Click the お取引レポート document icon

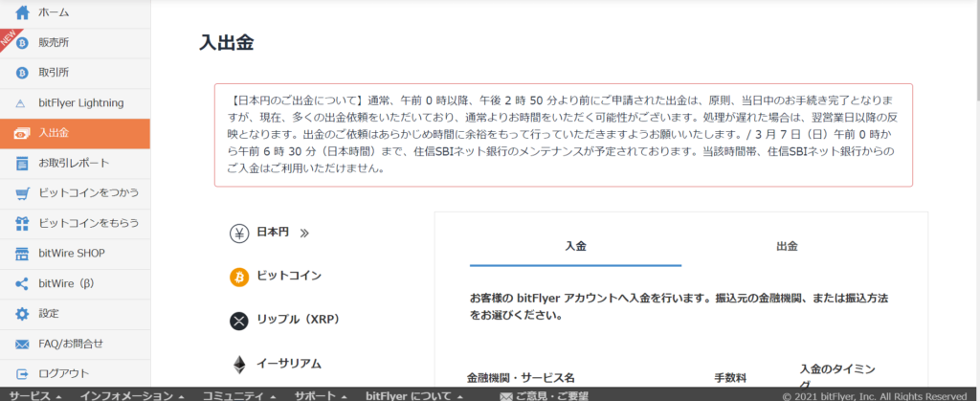[23, 164]
